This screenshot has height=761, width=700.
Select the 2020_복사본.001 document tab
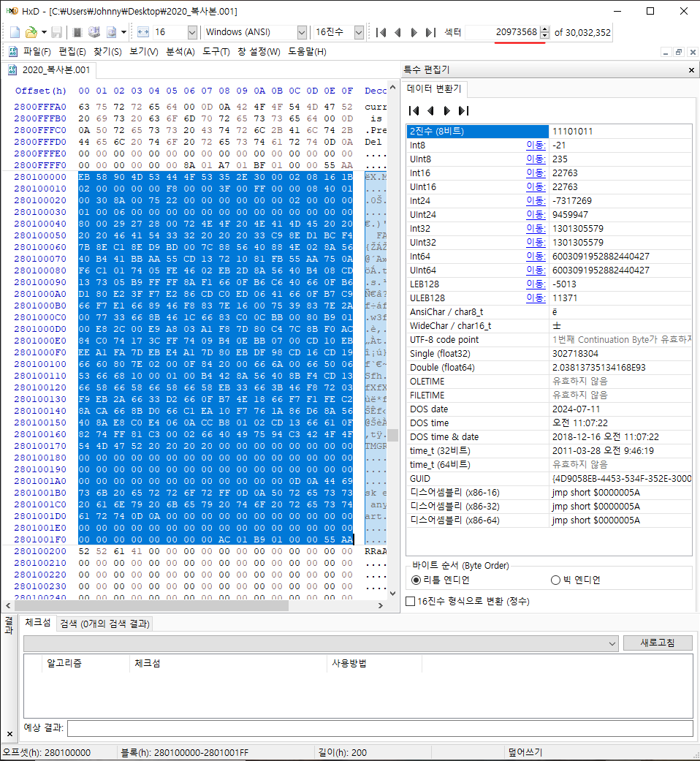[x=49, y=70]
